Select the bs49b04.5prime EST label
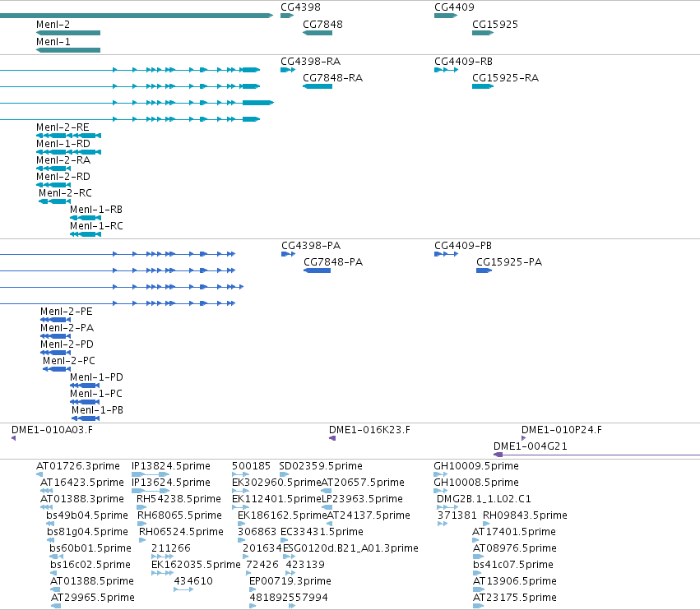This screenshot has width=700, height=610. (87, 515)
